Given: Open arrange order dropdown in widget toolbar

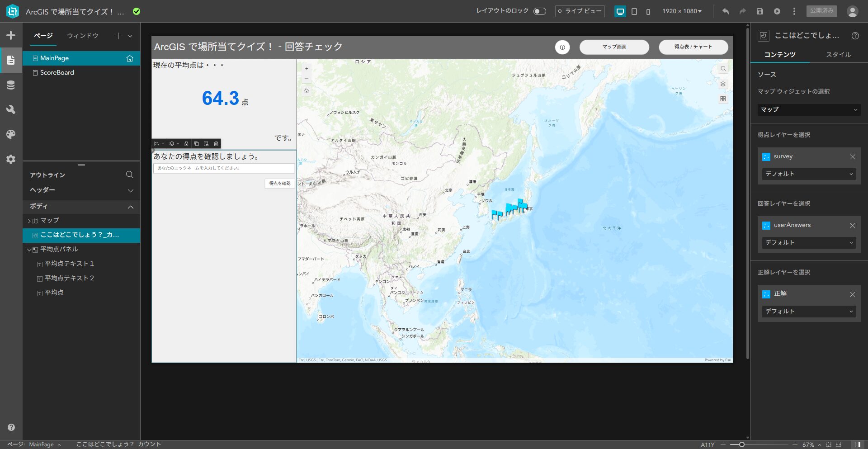Looking at the screenshot, I should click(174, 144).
